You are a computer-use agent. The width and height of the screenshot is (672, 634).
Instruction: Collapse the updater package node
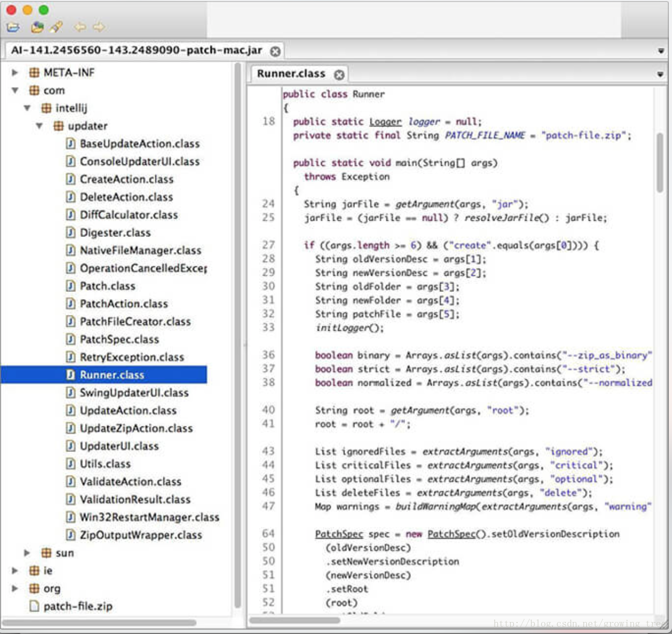39,126
